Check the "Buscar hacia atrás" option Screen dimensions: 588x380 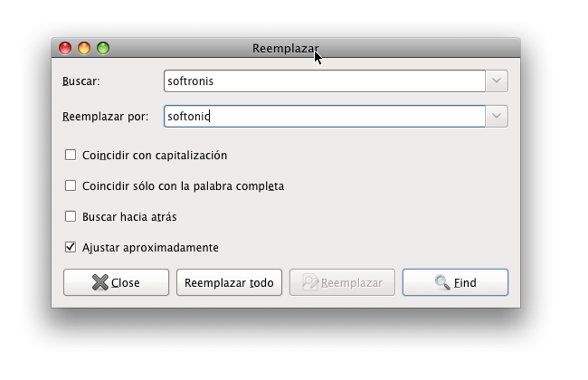tap(70, 217)
